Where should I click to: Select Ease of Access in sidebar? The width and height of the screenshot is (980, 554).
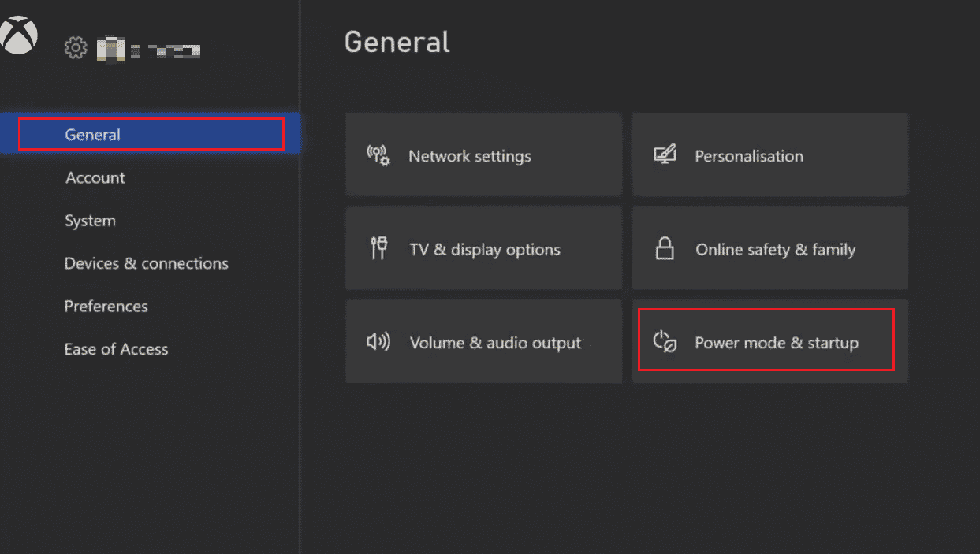tap(117, 349)
